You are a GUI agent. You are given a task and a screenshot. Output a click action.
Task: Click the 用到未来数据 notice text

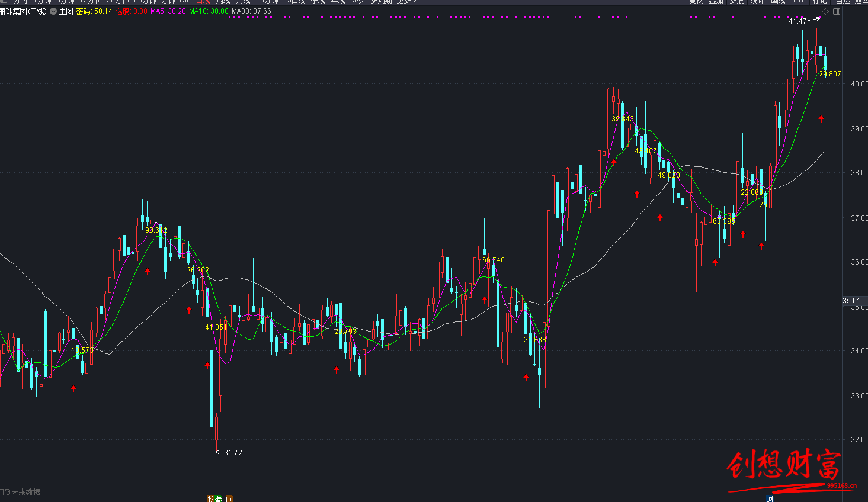[20, 493]
